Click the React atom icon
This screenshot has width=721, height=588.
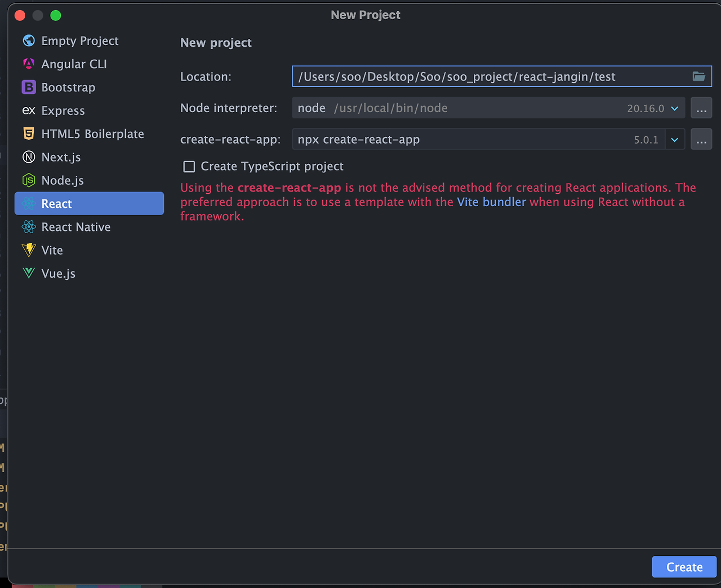[x=29, y=203]
